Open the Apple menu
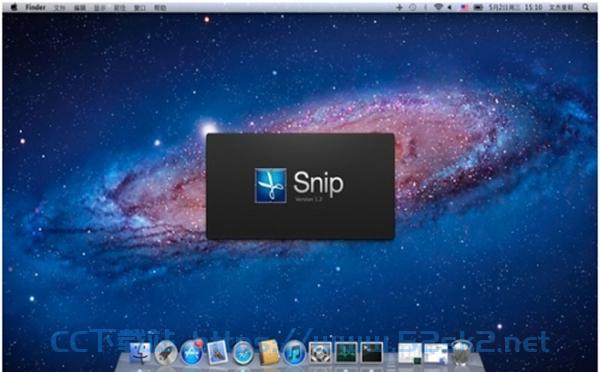Screen dimensions: 600x372 click(x=14, y=7)
